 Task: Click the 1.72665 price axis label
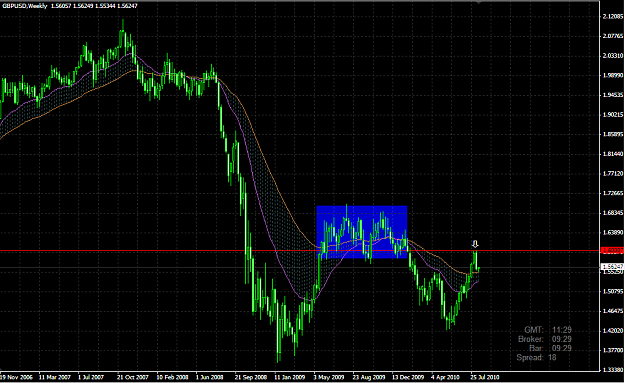[613, 193]
